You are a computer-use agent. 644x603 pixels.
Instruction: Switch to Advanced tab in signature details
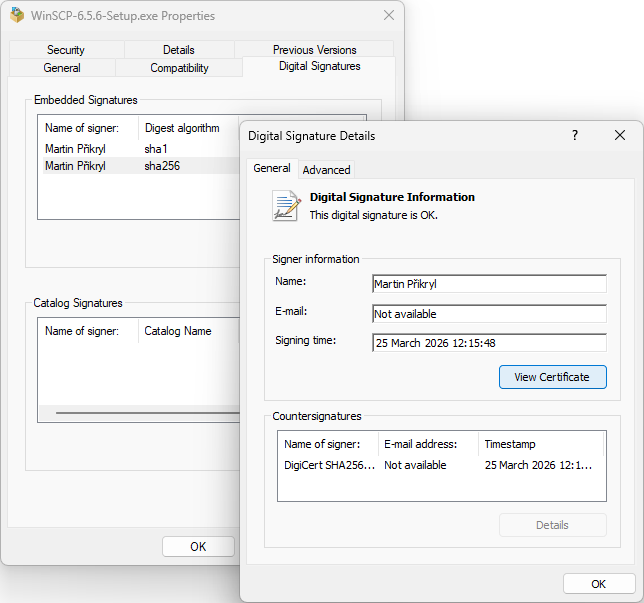[x=326, y=170]
